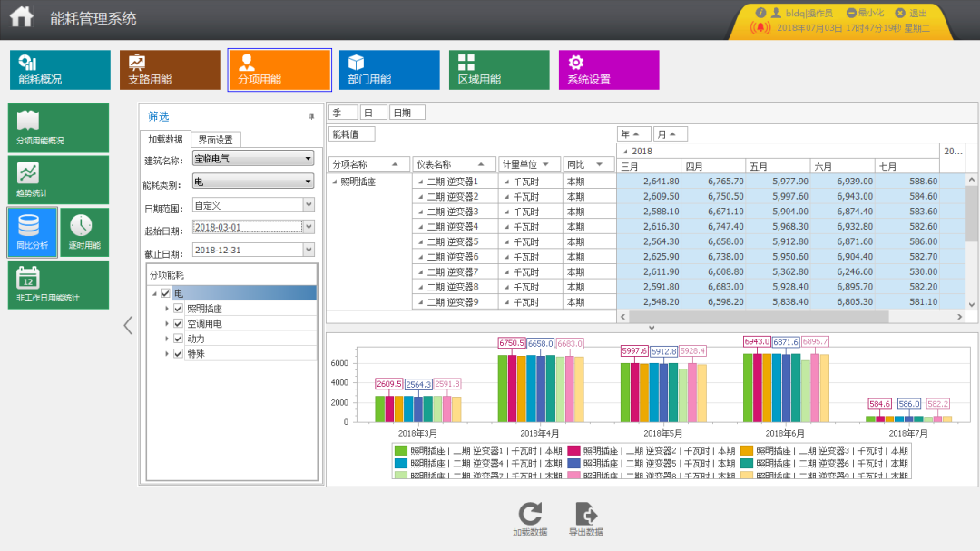The image size is (980, 551).
Task: Click green legend swatch for 逆变器1
Action: pyautogui.click(x=401, y=450)
